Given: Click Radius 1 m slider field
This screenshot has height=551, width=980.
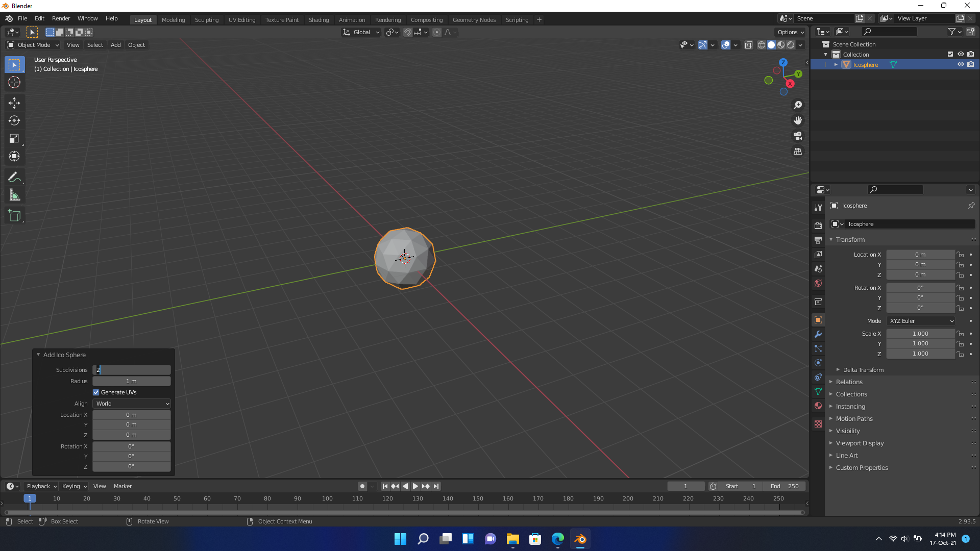Looking at the screenshot, I should tap(132, 381).
